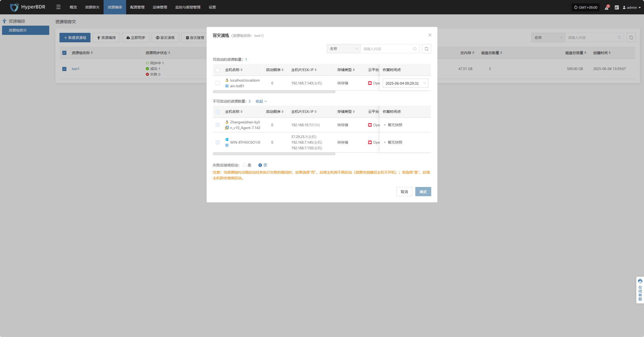Screen dimensions: 644x337
Task: Select 是 for continue after failure
Action: pyautogui.click(x=245, y=165)
